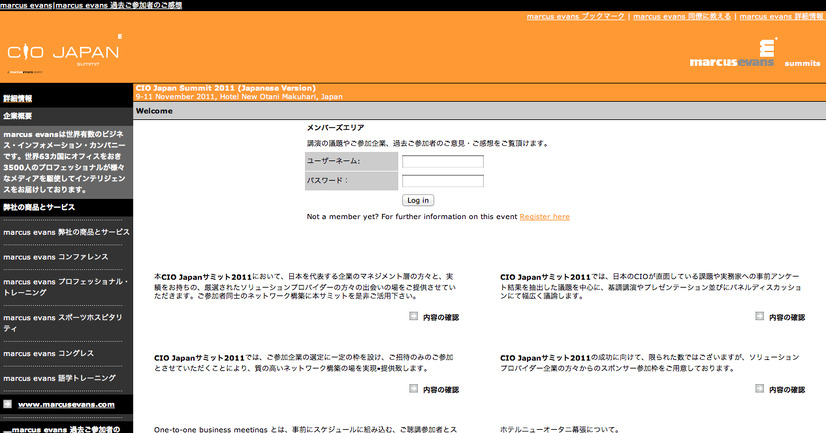Click ホテルニューオータニ幕張について text

[560, 429]
